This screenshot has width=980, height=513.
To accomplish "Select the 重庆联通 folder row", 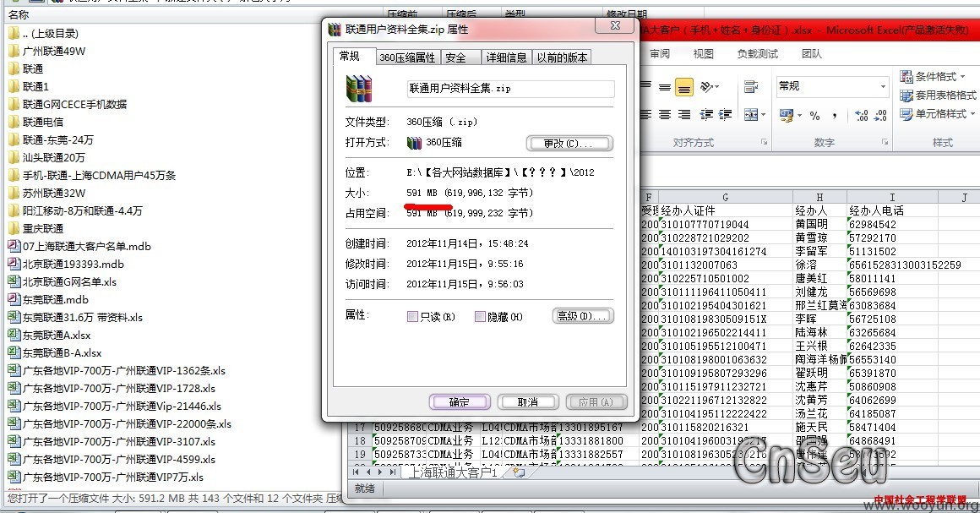I will 36,228.
